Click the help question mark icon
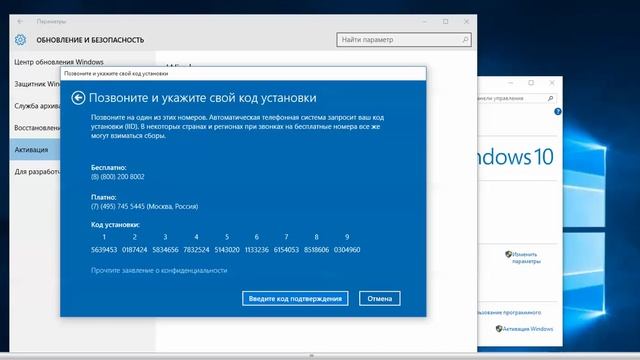The height and width of the screenshot is (360, 640). tap(558, 111)
